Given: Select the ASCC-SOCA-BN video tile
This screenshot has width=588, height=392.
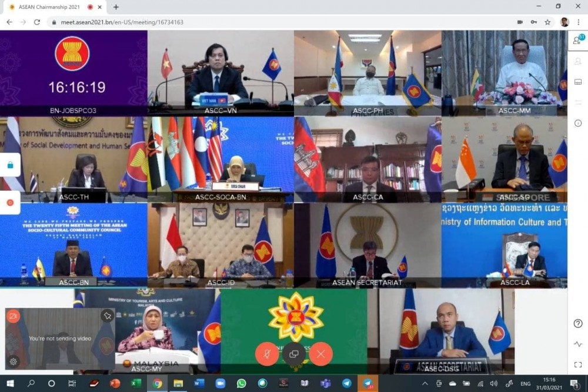Looking at the screenshot, I should click(x=220, y=159).
